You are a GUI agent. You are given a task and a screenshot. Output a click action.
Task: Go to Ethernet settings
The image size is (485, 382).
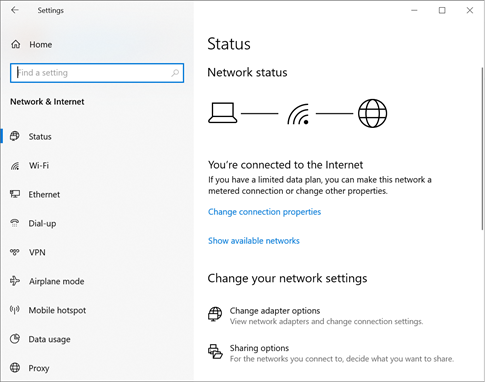pyautogui.click(x=44, y=195)
